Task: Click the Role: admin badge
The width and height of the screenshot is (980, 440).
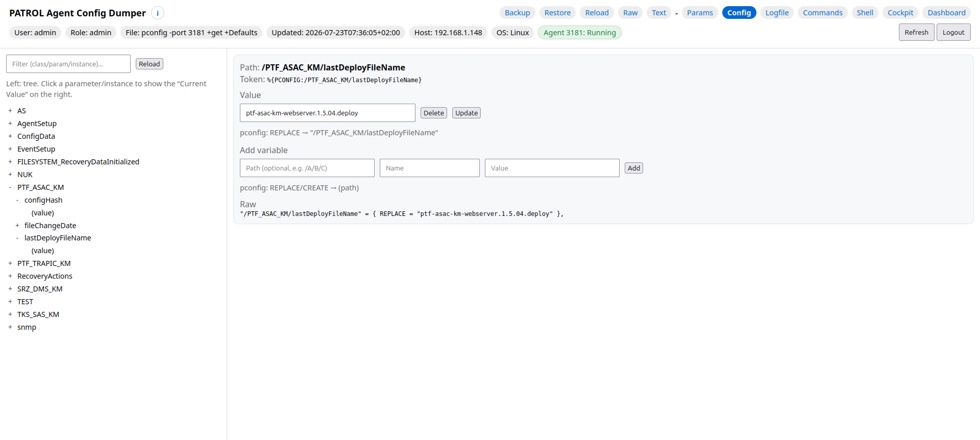Action: [91, 33]
